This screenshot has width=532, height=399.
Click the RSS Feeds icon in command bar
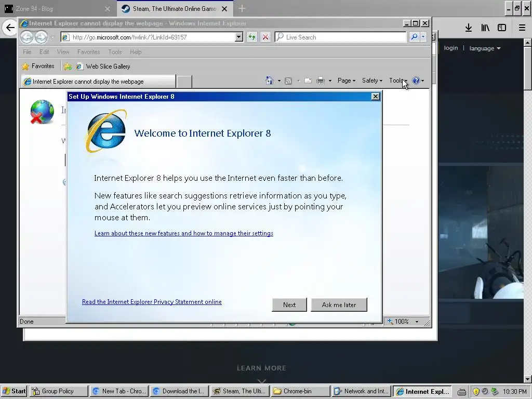pyautogui.click(x=288, y=81)
